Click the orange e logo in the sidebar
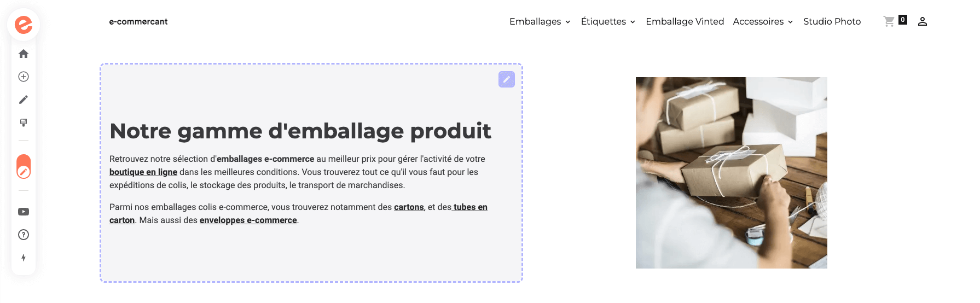Screen dimensions: 980x303 24,25
